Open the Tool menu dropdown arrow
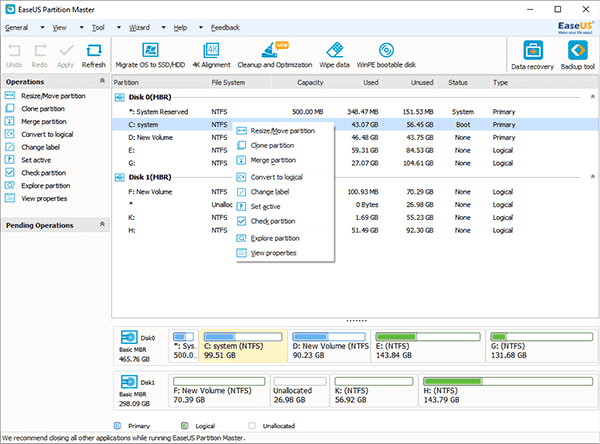 click(119, 28)
